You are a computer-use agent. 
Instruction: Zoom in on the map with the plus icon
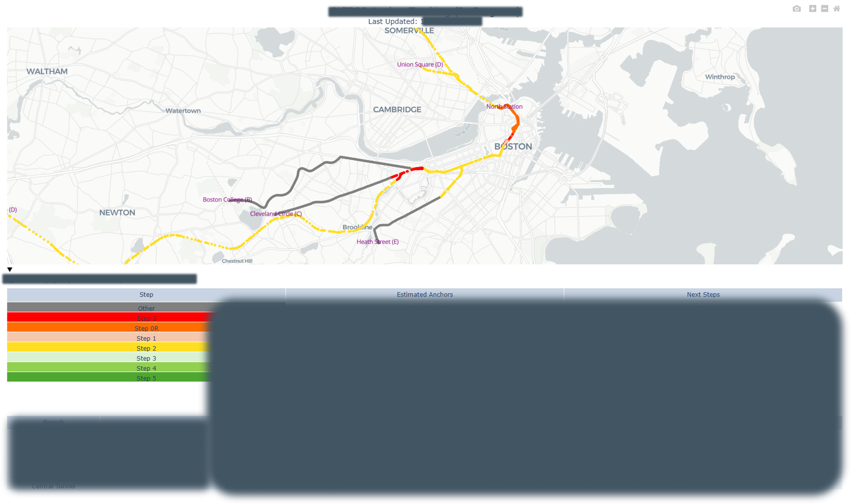click(x=812, y=9)
